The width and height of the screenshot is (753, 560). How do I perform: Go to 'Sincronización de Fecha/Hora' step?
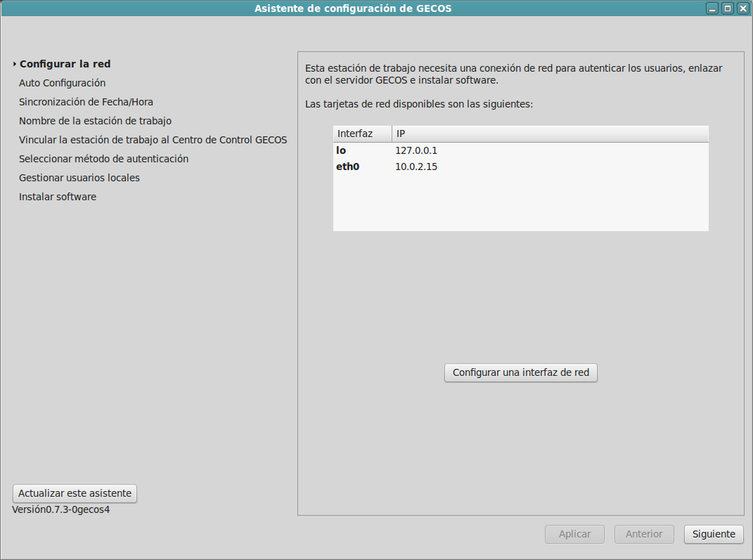(x=86, y=102)
